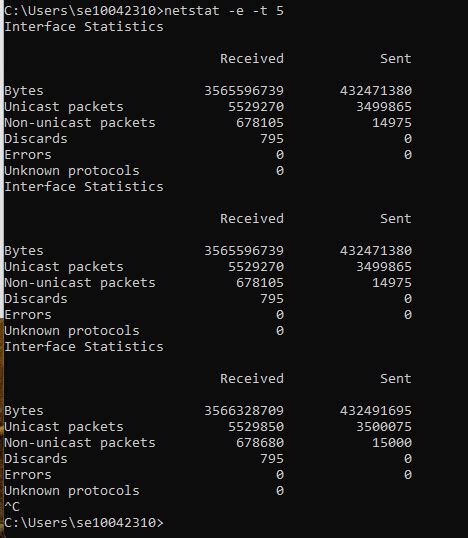468x538 pixels.
Task: Click the Sent header in the last block
Action: 396,378
